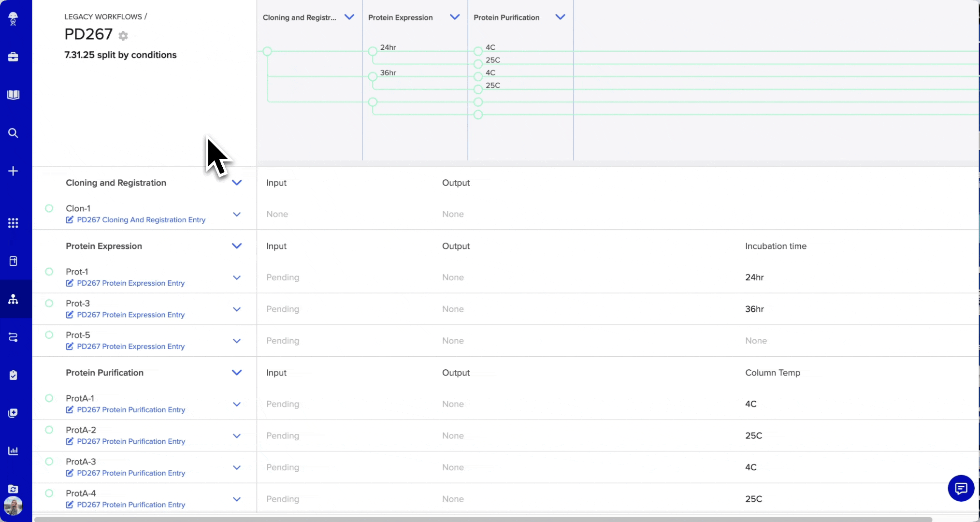This screenshot has width=980, height=522.
Task: Expand the Protein Expression column dropdown
Action: [x=455, y=17]
